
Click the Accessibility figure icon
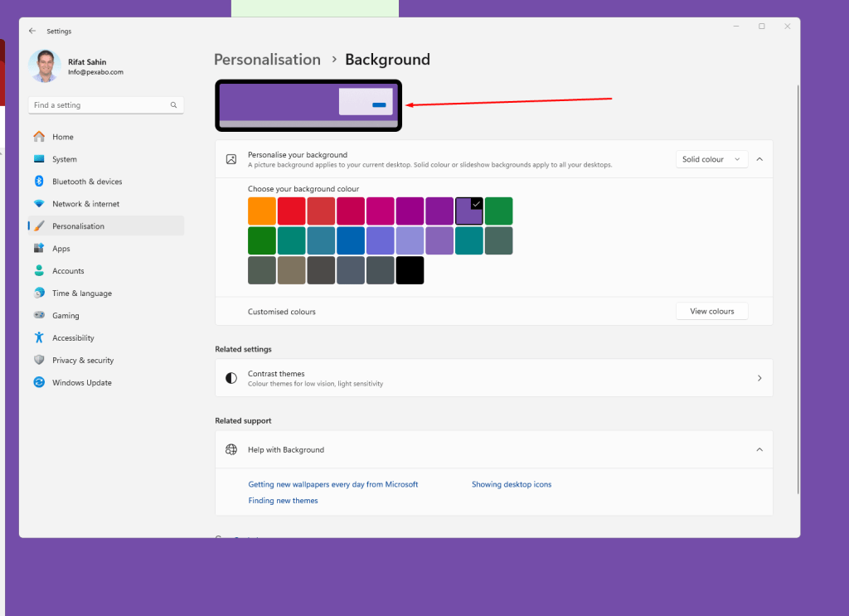coord(39,337)
